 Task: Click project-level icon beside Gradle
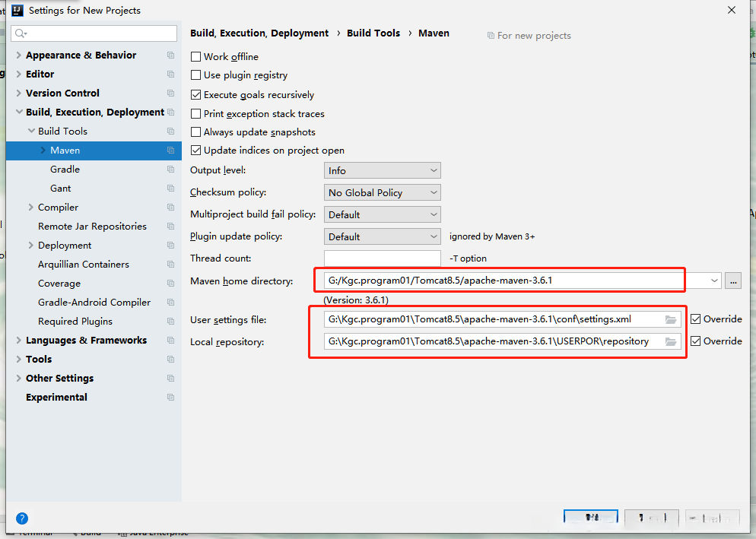coord(170,170)
